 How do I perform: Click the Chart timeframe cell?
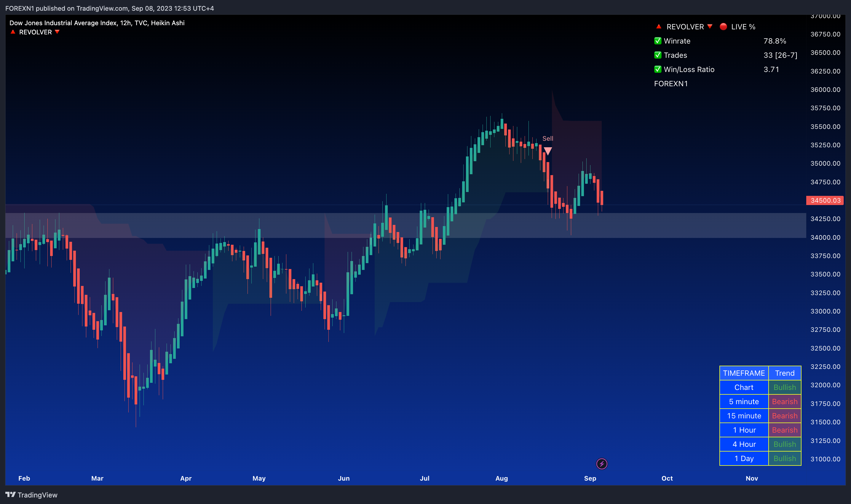pyautogui.click(x=744, y=387)
